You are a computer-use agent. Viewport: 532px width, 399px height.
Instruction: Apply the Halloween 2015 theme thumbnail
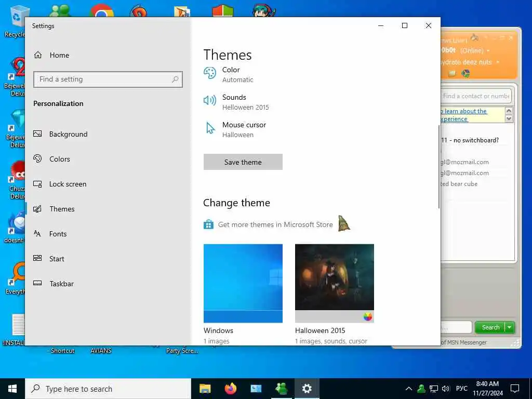click(x=335, y=283)
